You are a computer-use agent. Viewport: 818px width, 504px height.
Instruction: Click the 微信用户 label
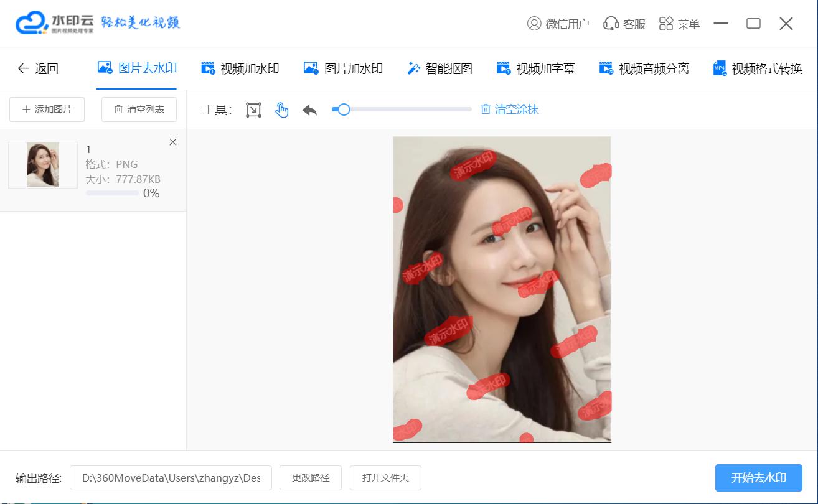pos(567,24)
